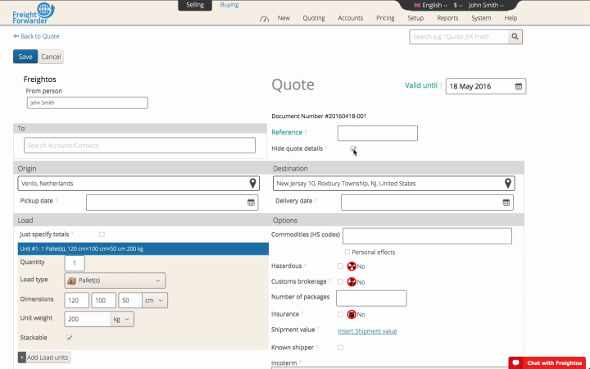Open the Help menu

(x=511, y=18)
